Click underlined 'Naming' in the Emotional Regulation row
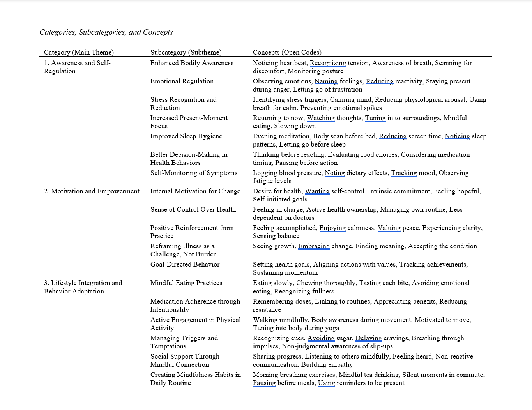The image size is (532, 410). pos(326,81)
